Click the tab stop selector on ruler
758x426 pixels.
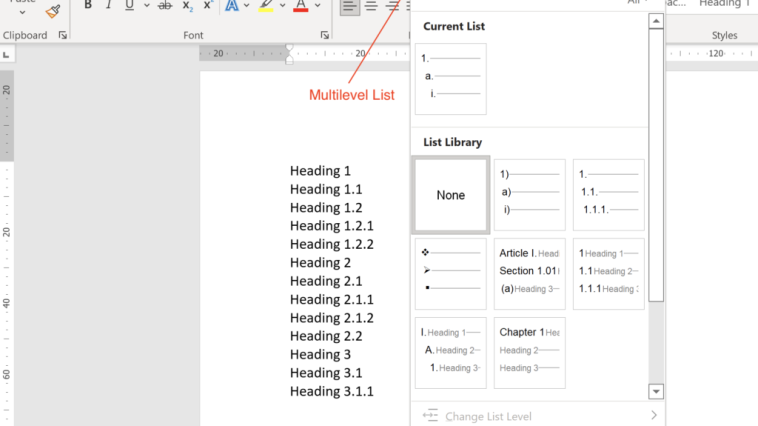tap(7, 55)
